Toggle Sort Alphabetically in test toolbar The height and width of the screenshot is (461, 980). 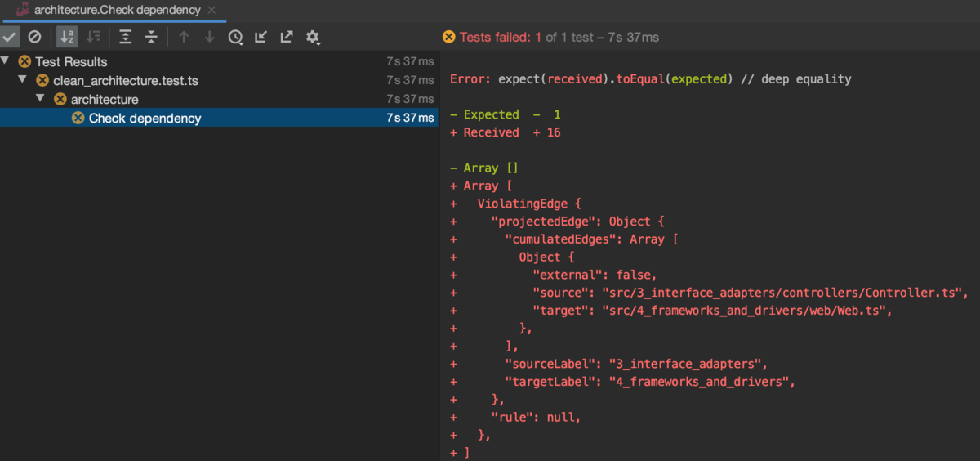[x=68, y=37]
